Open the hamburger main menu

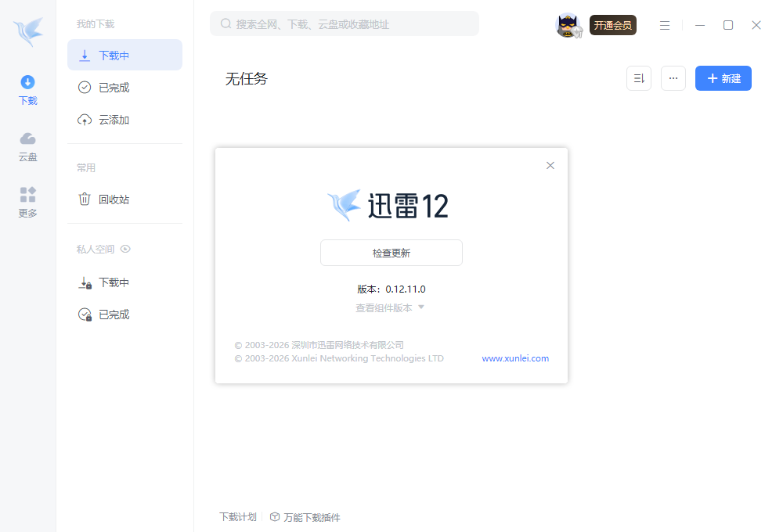(665, 25)
